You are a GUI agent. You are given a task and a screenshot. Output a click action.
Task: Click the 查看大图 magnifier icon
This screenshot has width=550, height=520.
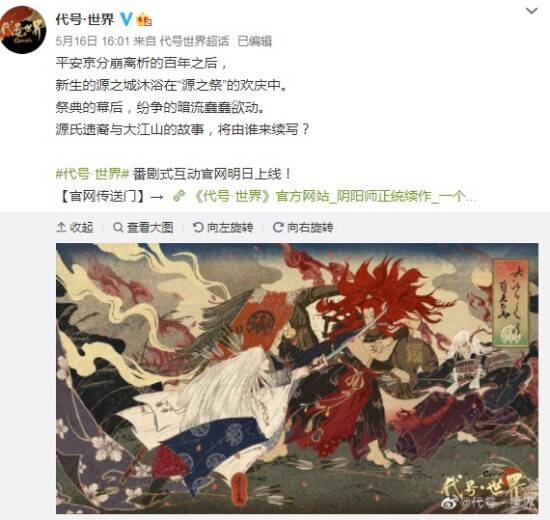[118, 227]
